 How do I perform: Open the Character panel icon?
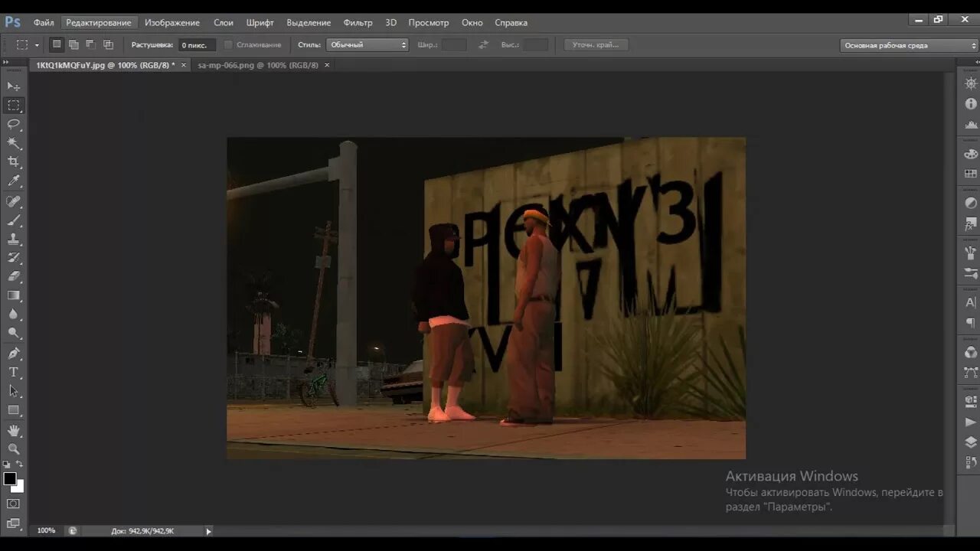(971, 303)
